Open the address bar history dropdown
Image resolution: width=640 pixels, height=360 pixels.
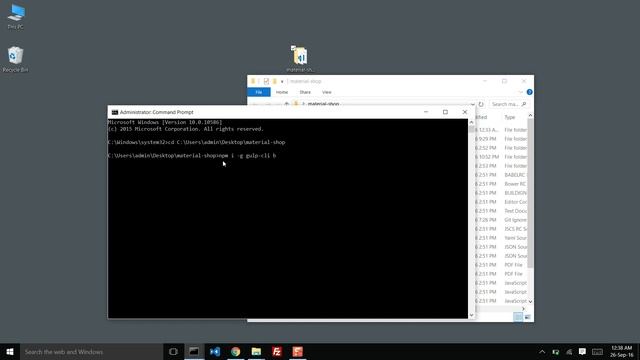(473, 104)
